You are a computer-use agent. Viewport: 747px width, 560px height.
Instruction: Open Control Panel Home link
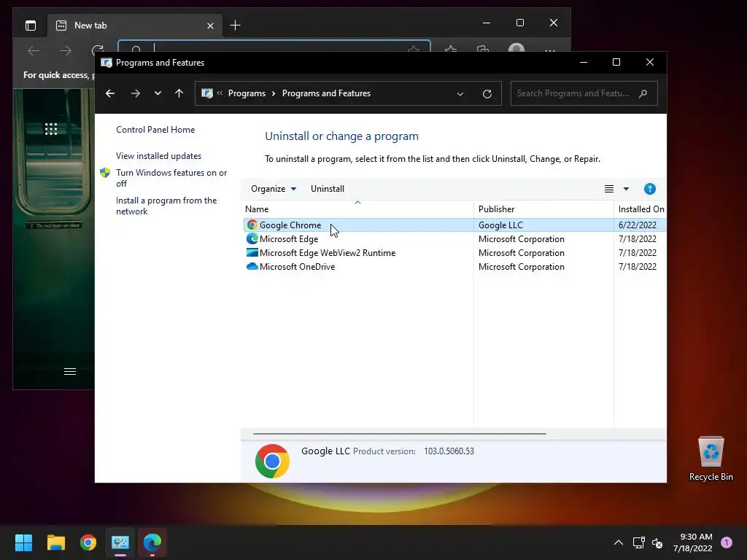click(x=155, y=130)
